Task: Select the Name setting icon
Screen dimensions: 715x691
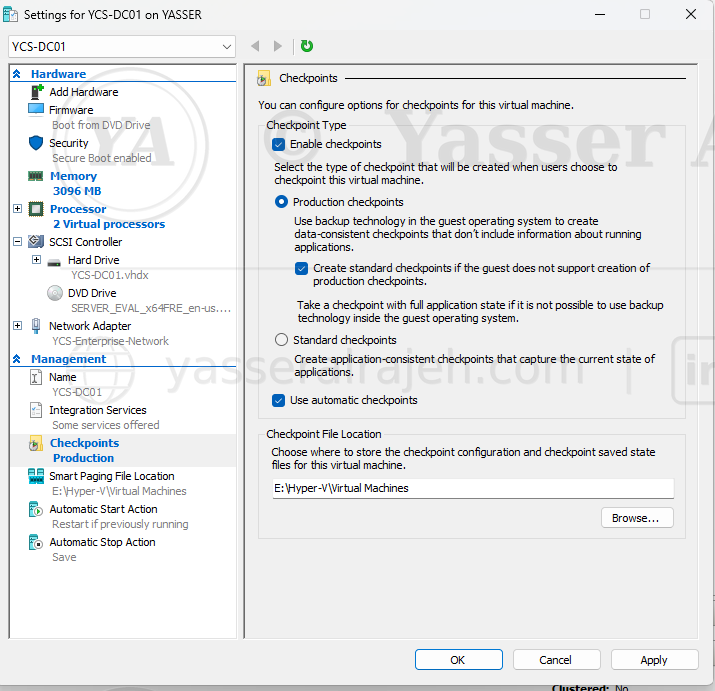Action: (x=36, y=377)
